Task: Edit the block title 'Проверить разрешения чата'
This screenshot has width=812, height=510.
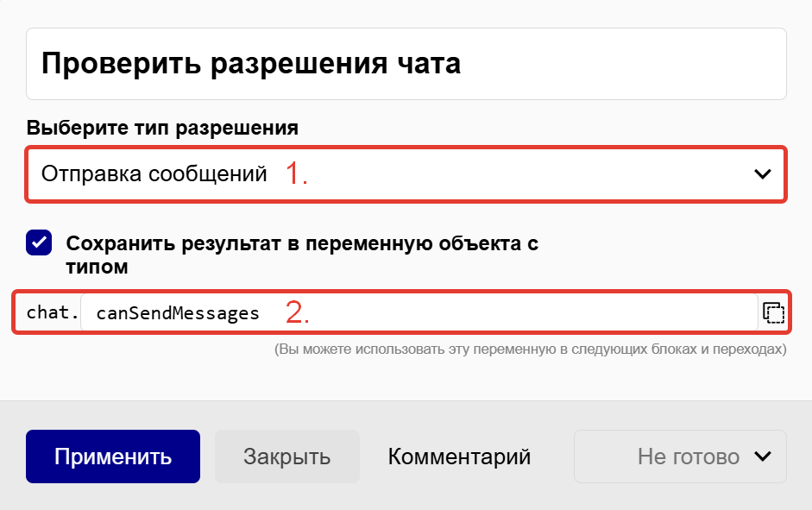Action: click(x=406, y=64)
